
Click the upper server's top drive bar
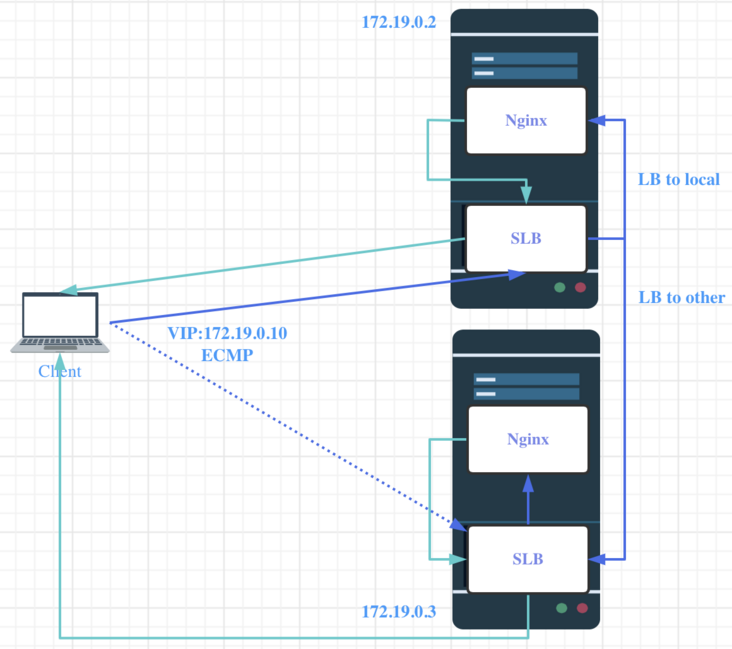525,58
